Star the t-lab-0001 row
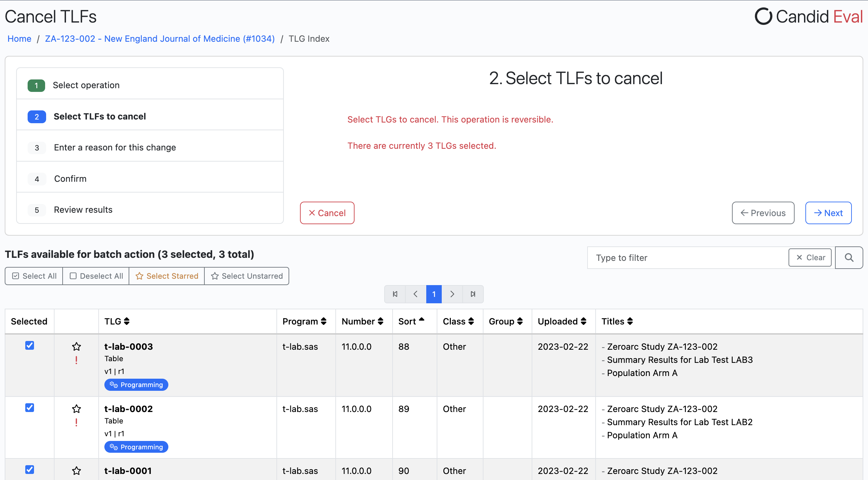The width and height of the screenshot is (868, 480). pos(76,471)
